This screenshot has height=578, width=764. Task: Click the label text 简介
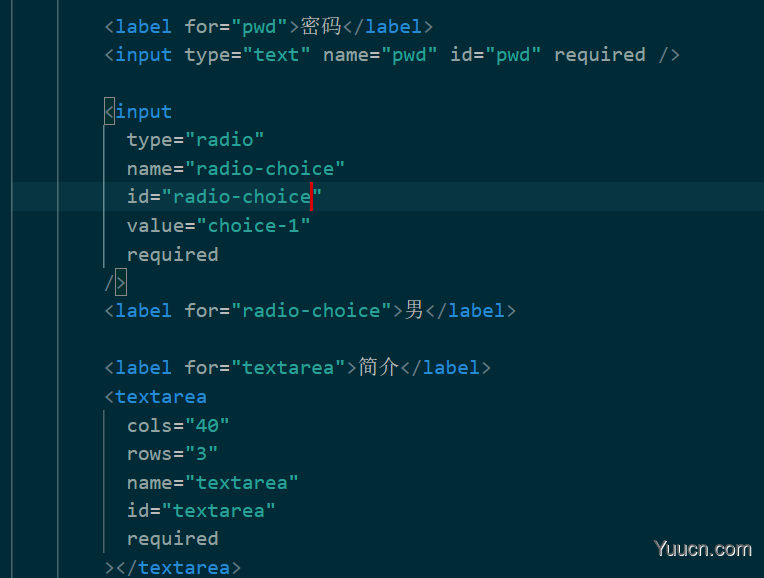click(x=379, y=367)
